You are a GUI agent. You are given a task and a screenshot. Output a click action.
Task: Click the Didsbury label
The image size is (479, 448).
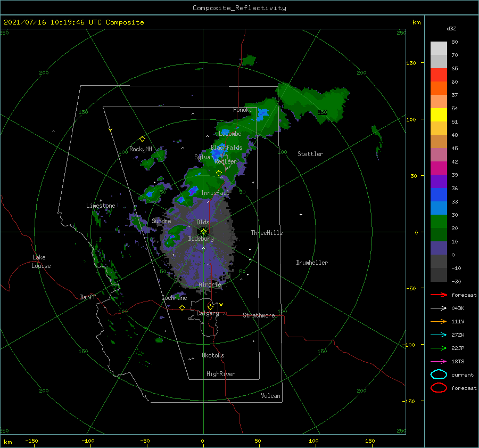[201, 239]
